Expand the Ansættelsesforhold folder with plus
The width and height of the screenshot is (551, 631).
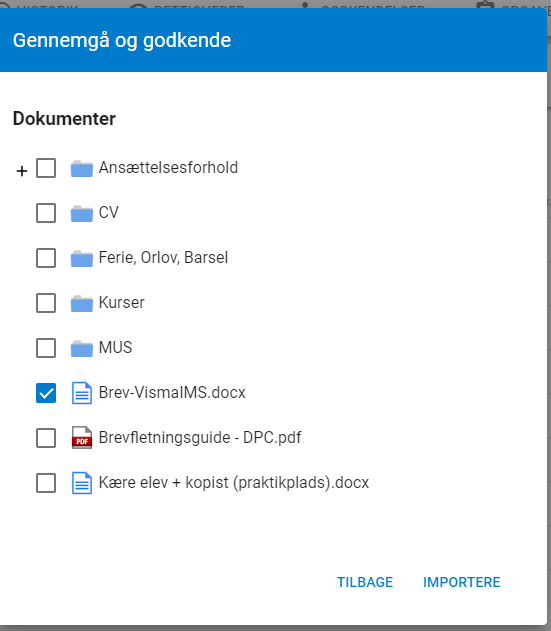pyautogui.click(x=22, y=171)
